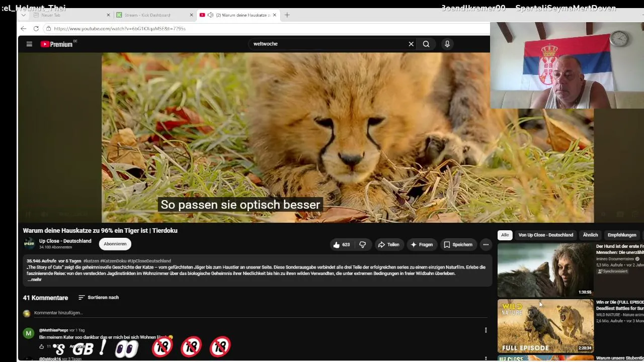Open the 'Sortieren nach' comment sort dropdown

[x=99, y=298]
